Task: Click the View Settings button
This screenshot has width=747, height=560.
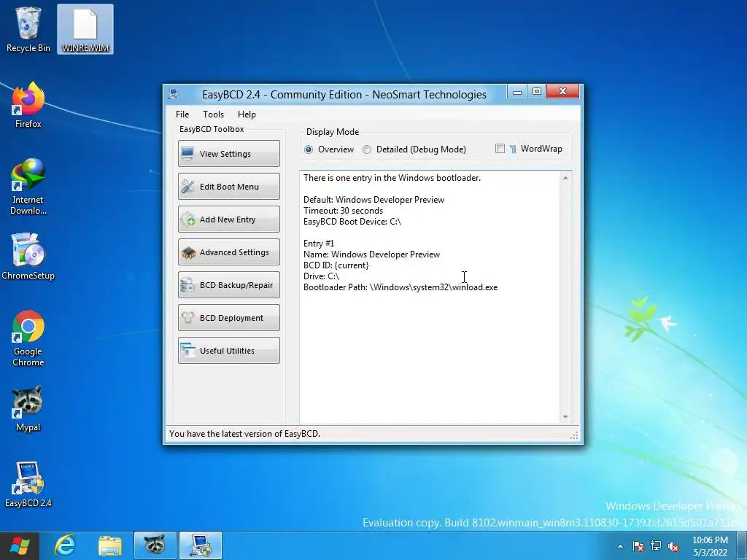Action: pyautogui.click(x=228, y=153)
